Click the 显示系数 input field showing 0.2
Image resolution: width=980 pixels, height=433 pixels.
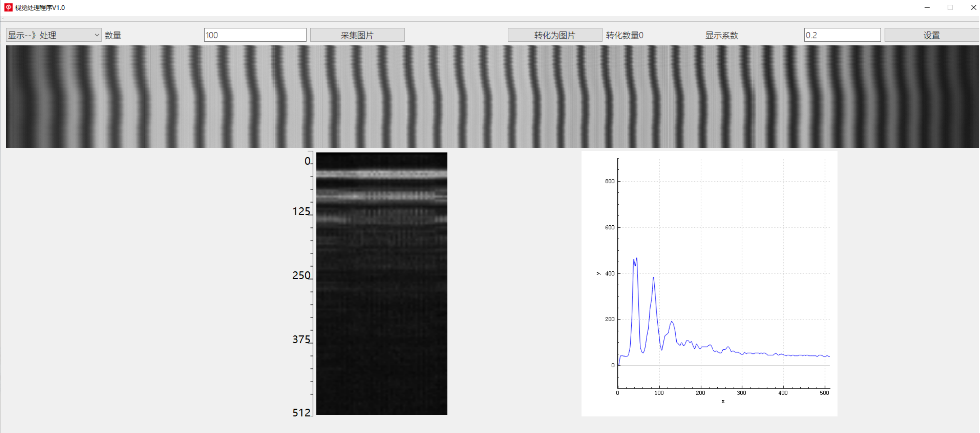pos(842,35)
